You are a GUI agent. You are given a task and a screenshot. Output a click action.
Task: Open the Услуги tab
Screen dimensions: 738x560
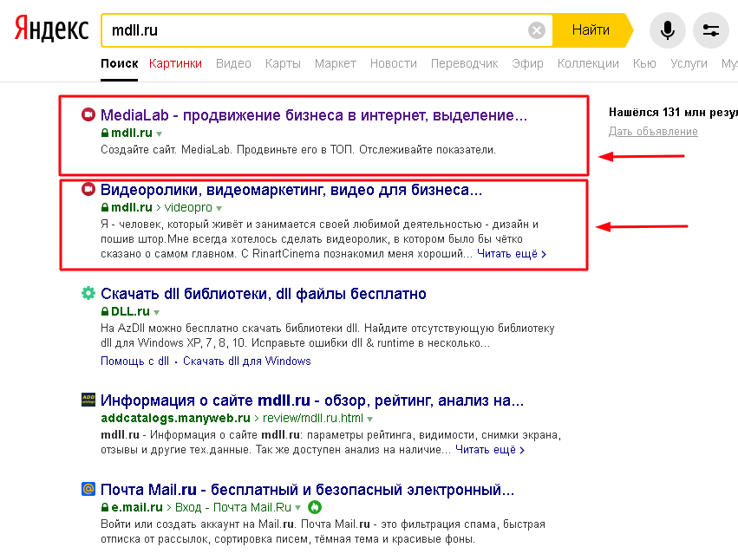pos(689,63)
